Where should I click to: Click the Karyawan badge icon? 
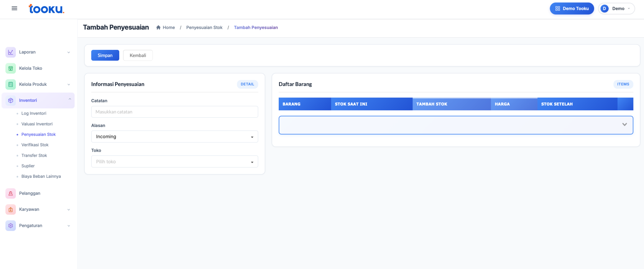pyautogui.click(x=11, y=210)
